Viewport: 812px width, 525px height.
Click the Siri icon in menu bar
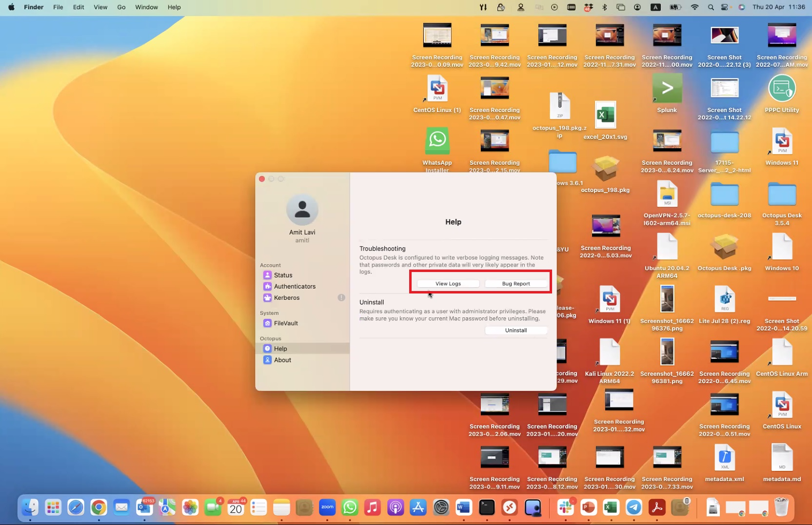(x=742, y=7)
